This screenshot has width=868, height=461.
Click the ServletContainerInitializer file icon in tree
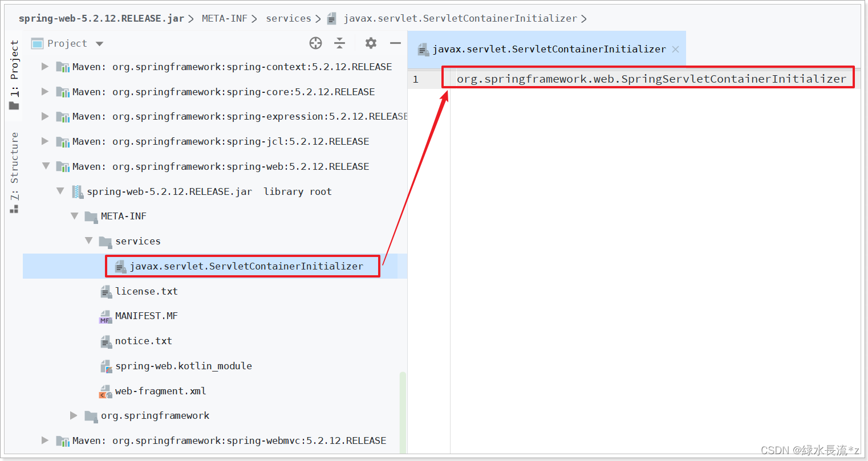pos(120,267)
